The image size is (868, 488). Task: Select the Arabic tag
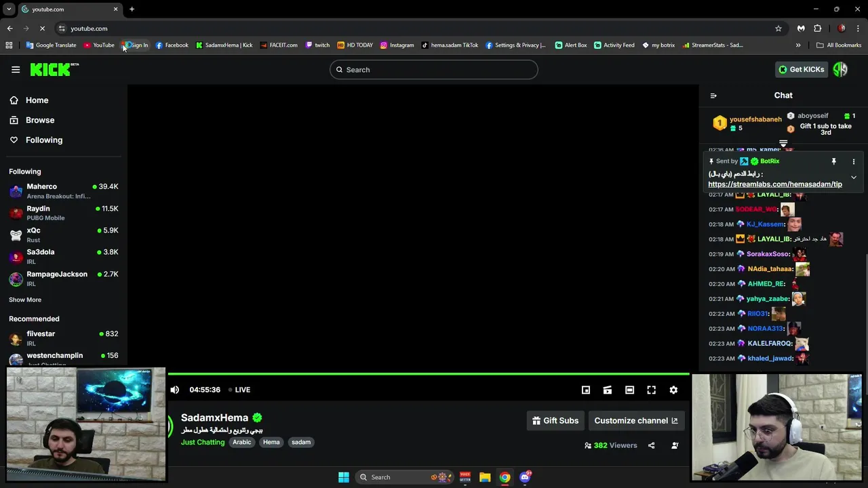[242, 442]
